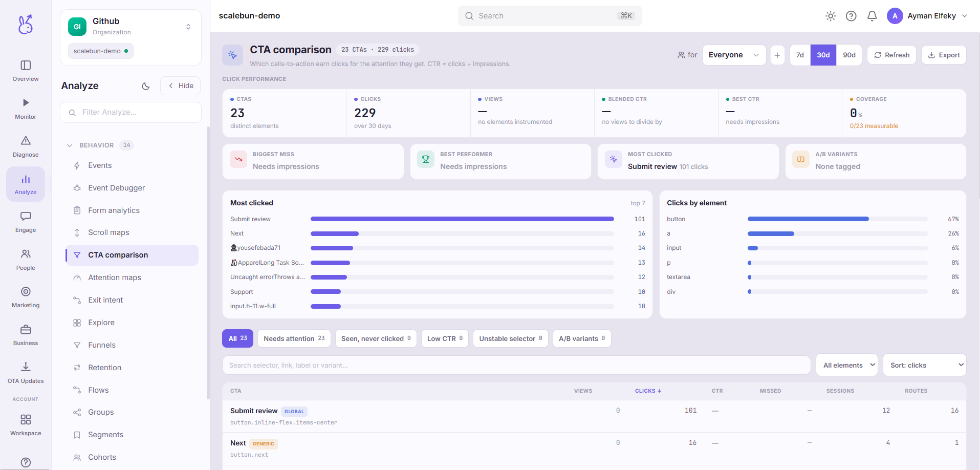The width and height of the screenshot is (980, 470).
Task: Sort table by CLICKS column header
Action: [x=648, y=391]
